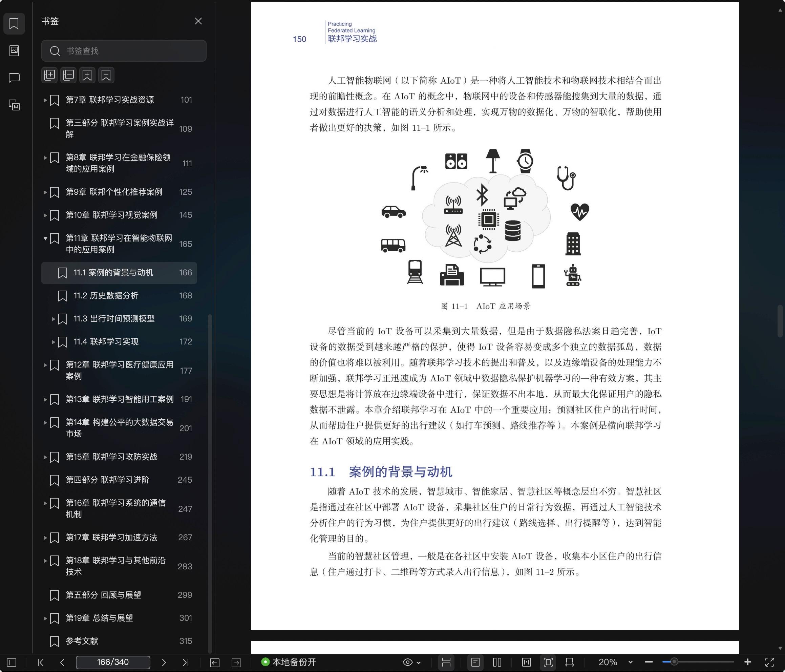Click the zoom slider handle
This screenshot has width=785, height=672.
point(674,662)
